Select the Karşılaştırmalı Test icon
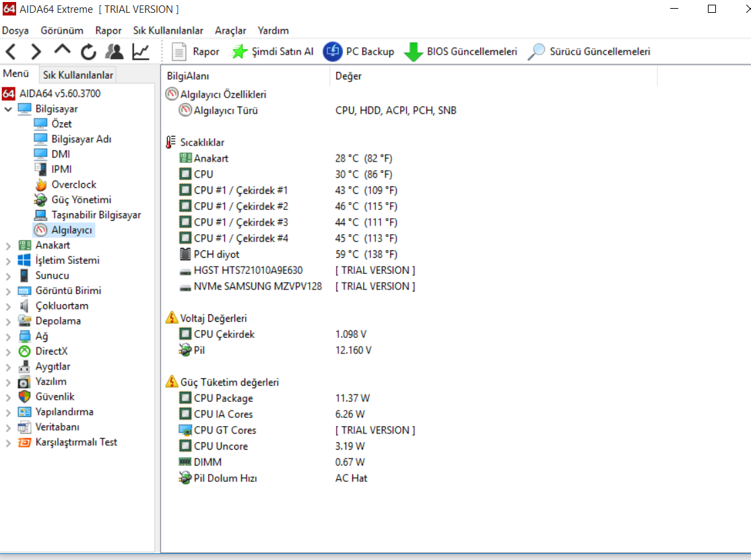 tap(24, 442)
